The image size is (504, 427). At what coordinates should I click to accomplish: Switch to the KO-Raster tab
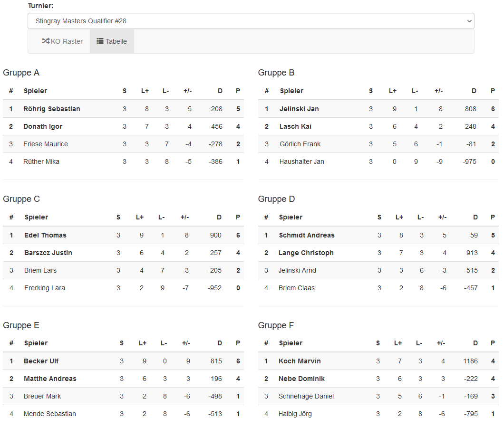pos(62,41)
